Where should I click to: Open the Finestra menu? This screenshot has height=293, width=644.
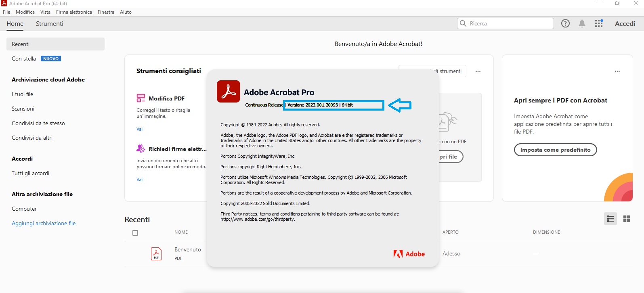point(106,12)
